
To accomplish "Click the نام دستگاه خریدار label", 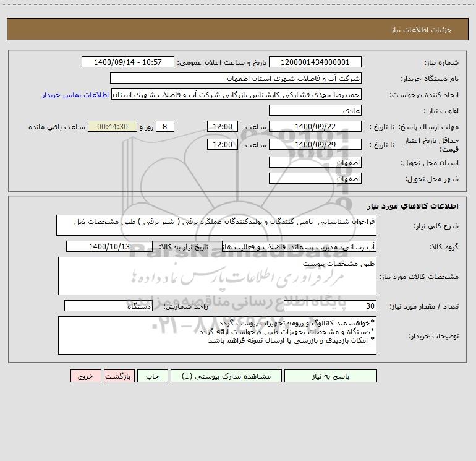I will pos(430,79).
